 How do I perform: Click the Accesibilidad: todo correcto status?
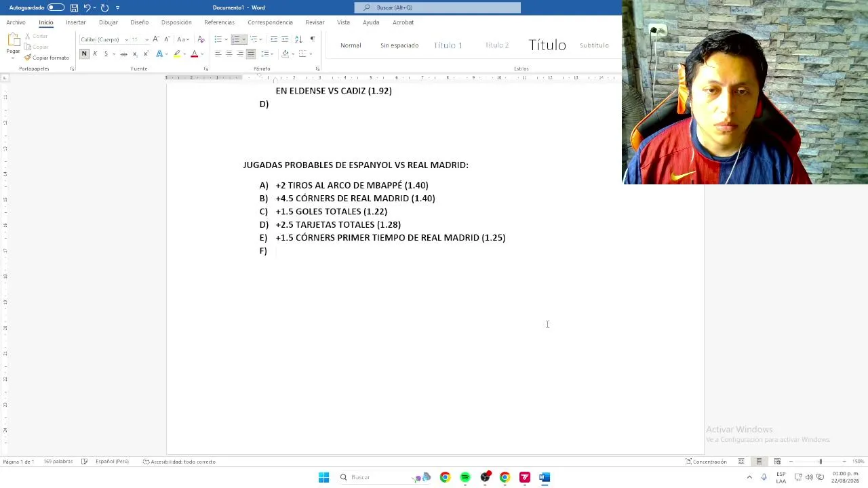[179, 462]
